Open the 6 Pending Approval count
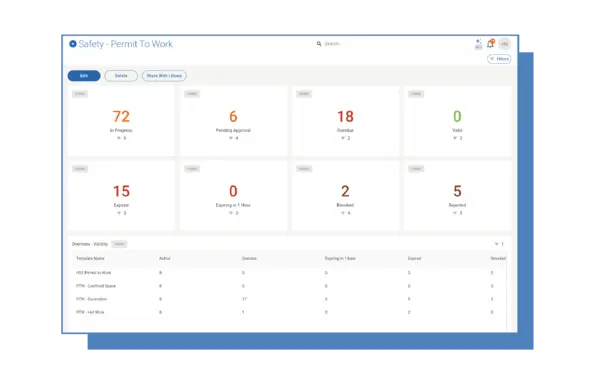The width and height of the screenshot is (600, 373). pyautogui.click(x=233, y=116)
